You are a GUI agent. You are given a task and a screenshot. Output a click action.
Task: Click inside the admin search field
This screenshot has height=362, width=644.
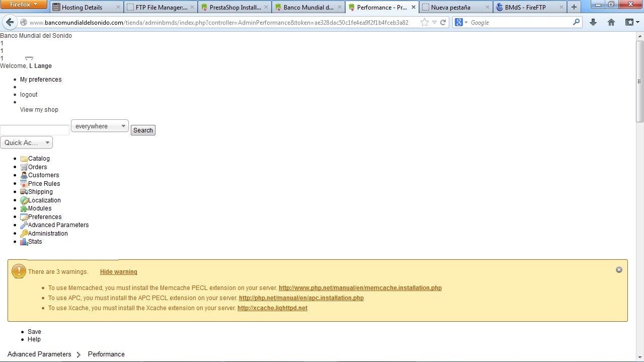coord(35,130)
